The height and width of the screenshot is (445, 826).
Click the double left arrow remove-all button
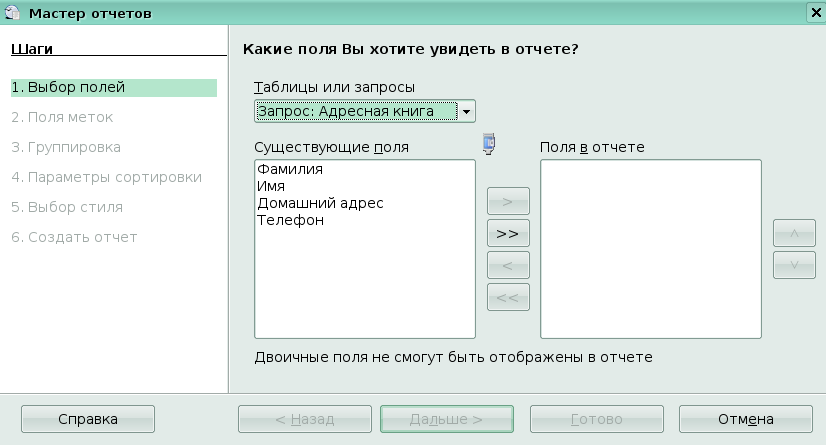coord(507,297)
